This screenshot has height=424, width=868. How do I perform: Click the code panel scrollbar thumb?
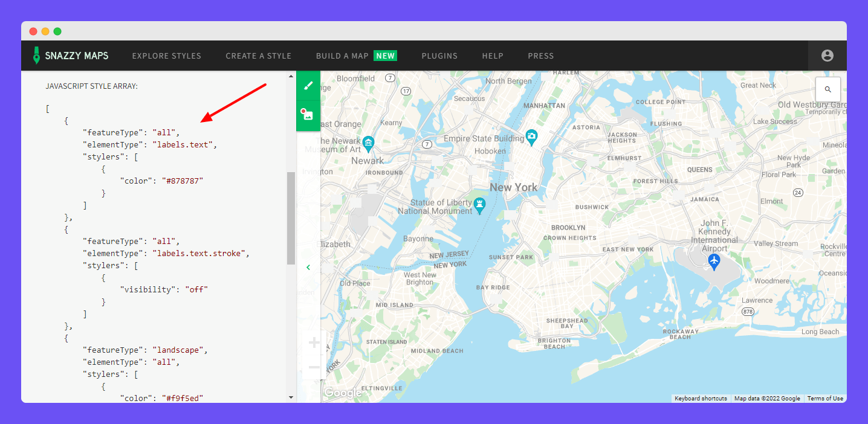[291, 218]
